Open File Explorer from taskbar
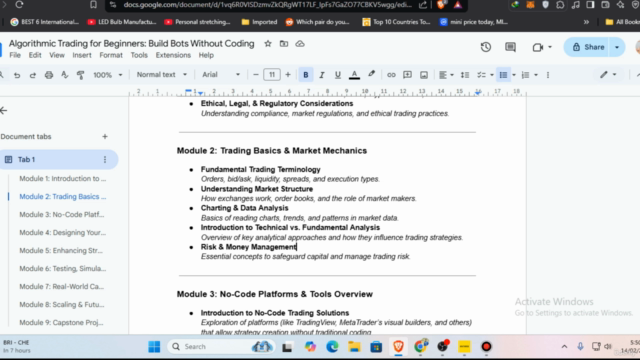The image size is (640, 360). (354, 347)
